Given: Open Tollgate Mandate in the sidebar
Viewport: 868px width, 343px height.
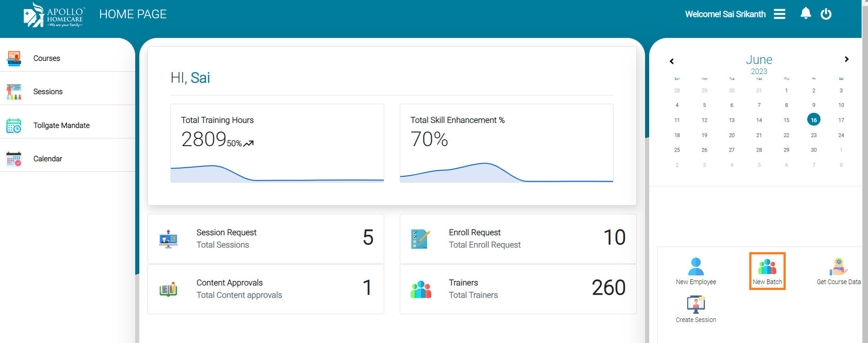Looking at the screenshot, I should pyautogui.click(x=61, y=126).
